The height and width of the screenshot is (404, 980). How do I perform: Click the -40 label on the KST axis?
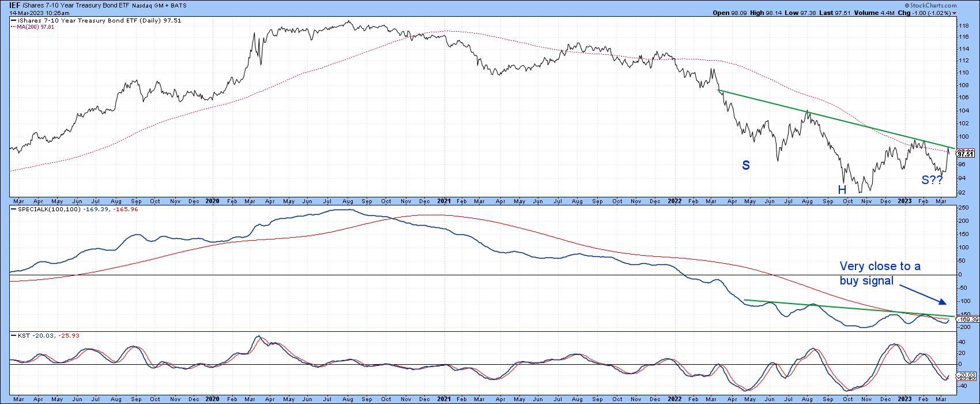pyautogui.click(x=962, y=386)
